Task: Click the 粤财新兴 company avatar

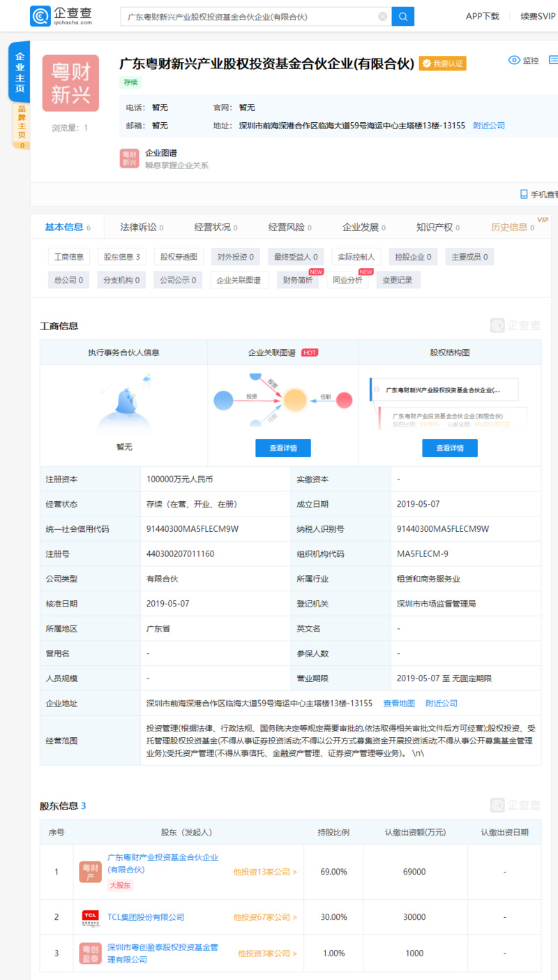Action: click(x=70, y=83)
